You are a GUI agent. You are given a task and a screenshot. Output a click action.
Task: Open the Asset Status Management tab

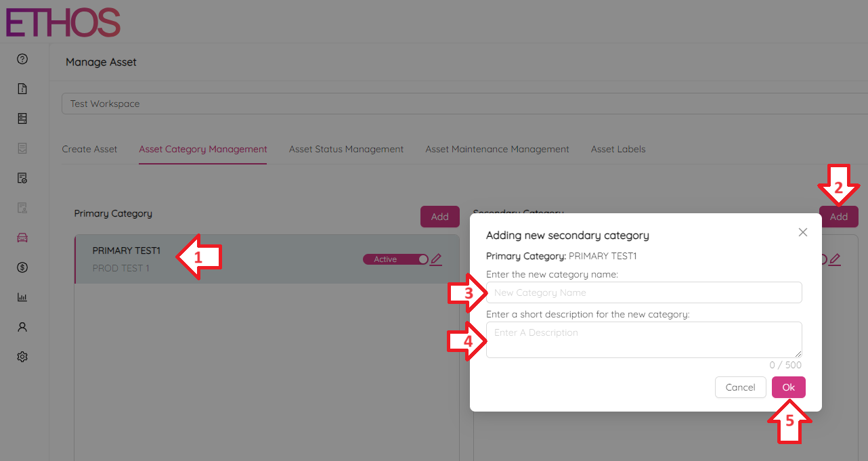tap(346, 149)
